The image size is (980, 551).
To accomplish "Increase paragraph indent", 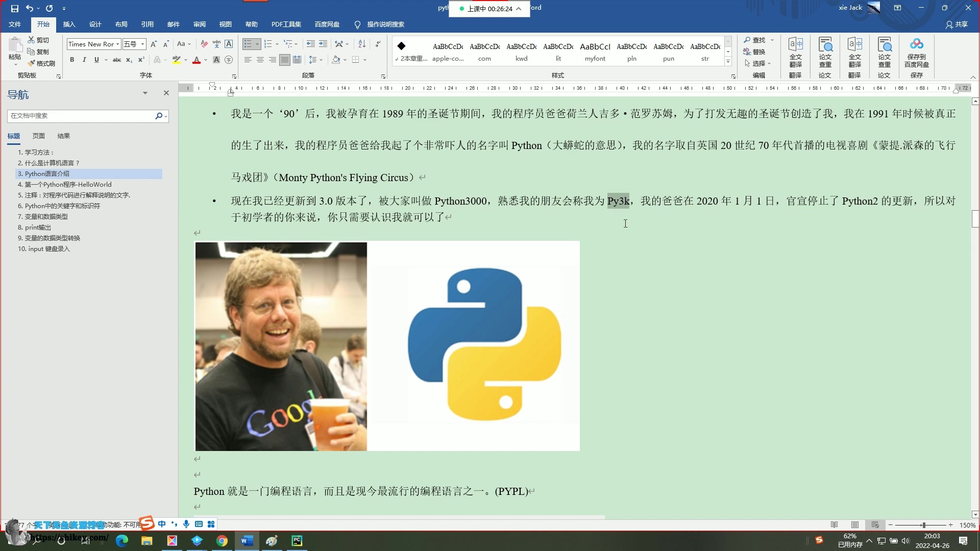I will 323,44.
